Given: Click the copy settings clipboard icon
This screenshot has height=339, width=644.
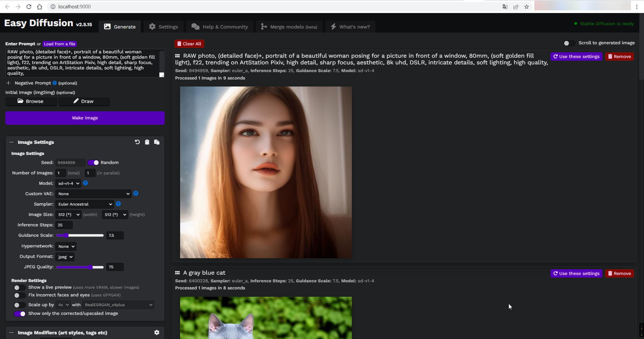Looking at the screenshot, I should point(147,142).
